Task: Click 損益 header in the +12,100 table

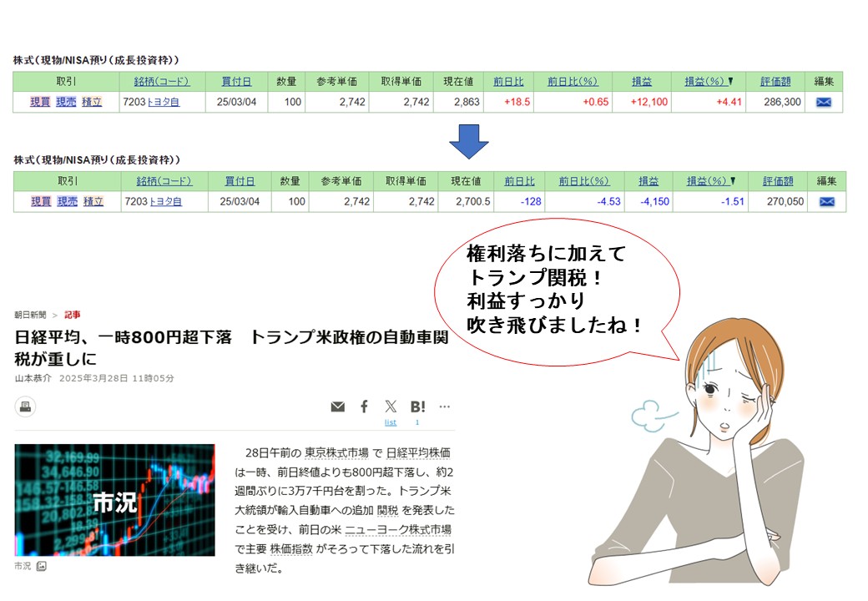Action: 642,81
